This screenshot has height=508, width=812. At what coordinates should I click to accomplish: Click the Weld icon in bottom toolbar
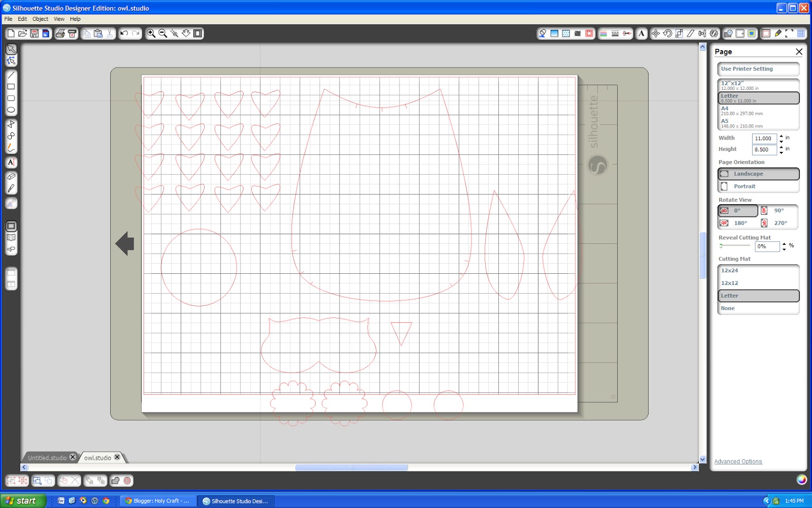coord(115,481)
